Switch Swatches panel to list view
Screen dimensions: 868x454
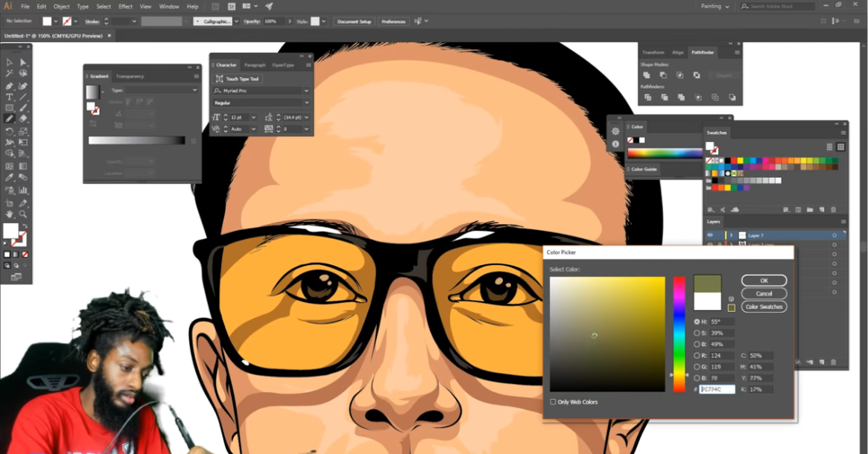coord(829,147)
